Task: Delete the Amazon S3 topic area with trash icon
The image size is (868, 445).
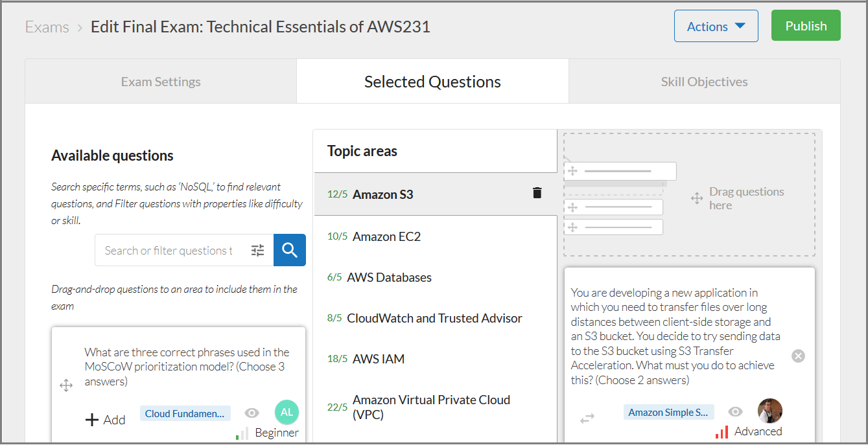Action: [537, 193]
